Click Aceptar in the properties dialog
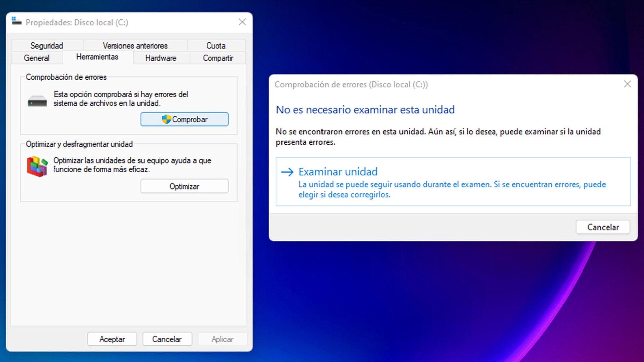644x362 pixels. [112, 339]
